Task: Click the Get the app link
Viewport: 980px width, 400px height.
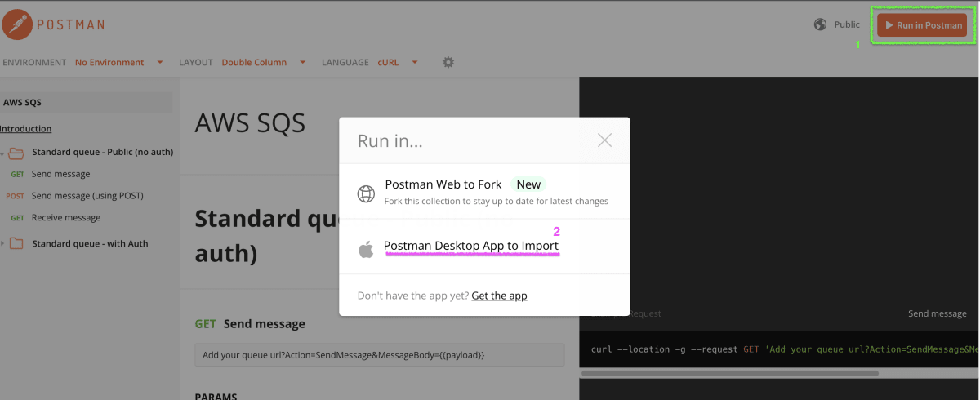Action: coord(499,296)
